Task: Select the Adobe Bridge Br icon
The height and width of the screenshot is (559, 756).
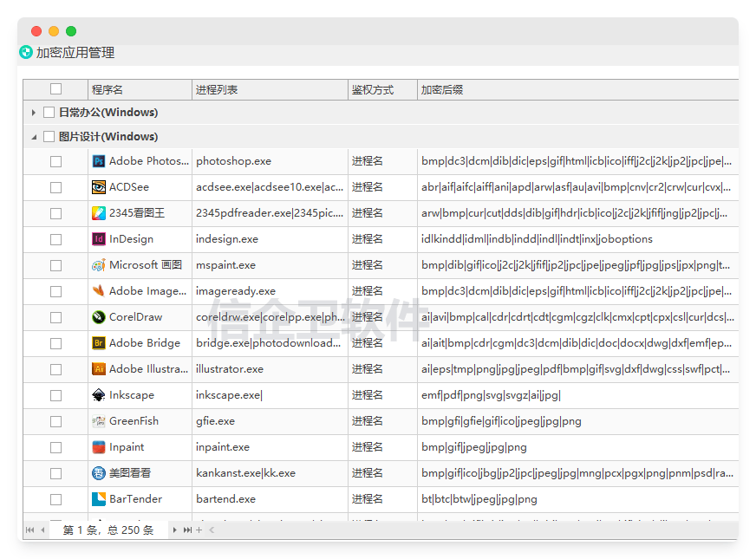Action: click(x=98, y=343)
